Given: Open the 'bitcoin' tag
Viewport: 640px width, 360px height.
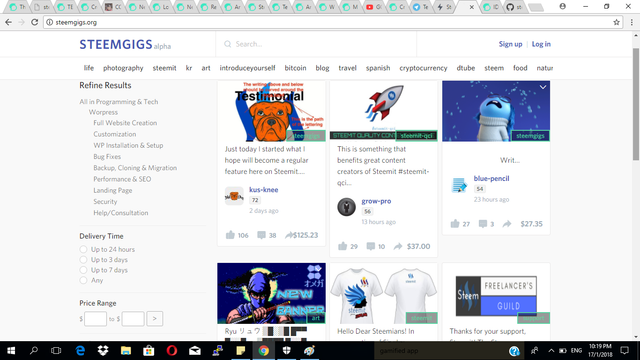Looking at the screenshot, I should pyautogui.click(x=295, y=68).
